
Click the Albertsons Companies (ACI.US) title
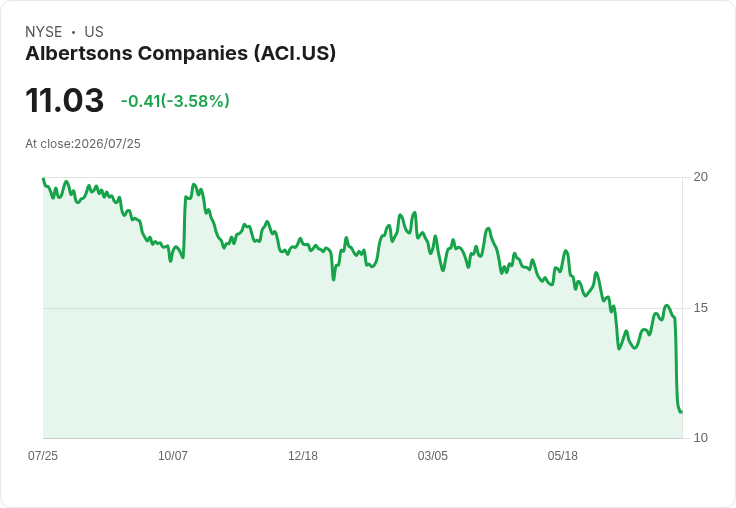(181, 53)
